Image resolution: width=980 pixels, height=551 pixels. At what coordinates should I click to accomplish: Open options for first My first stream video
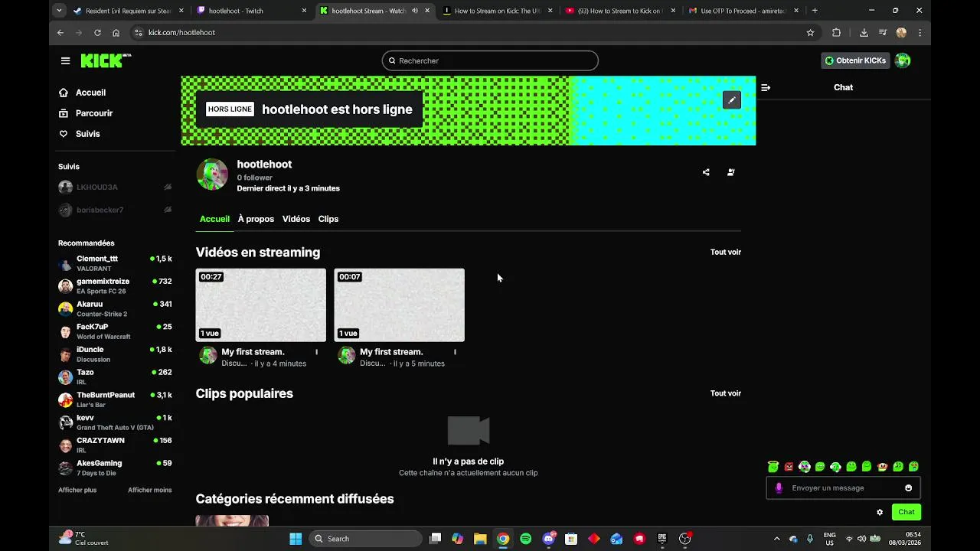316,352
